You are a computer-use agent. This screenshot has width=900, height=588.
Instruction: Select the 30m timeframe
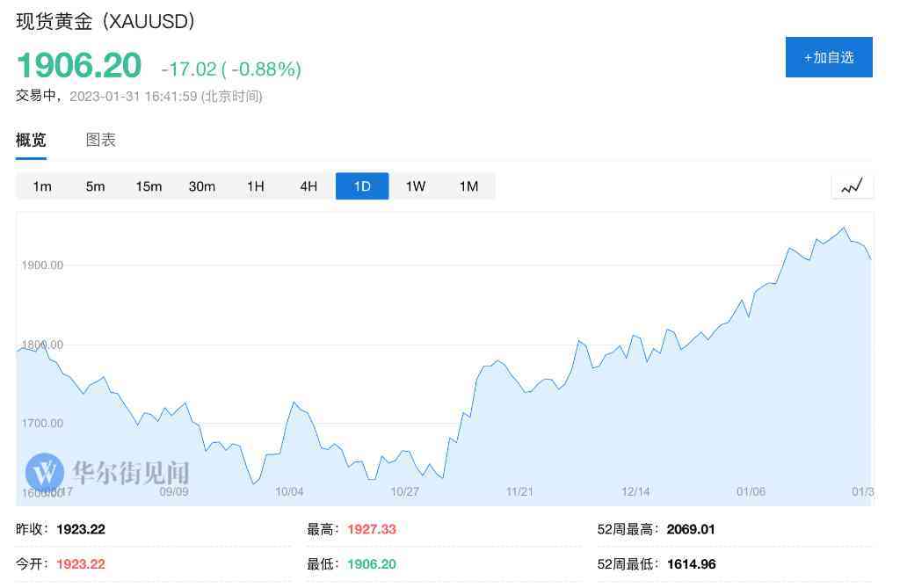click(201, 186)
